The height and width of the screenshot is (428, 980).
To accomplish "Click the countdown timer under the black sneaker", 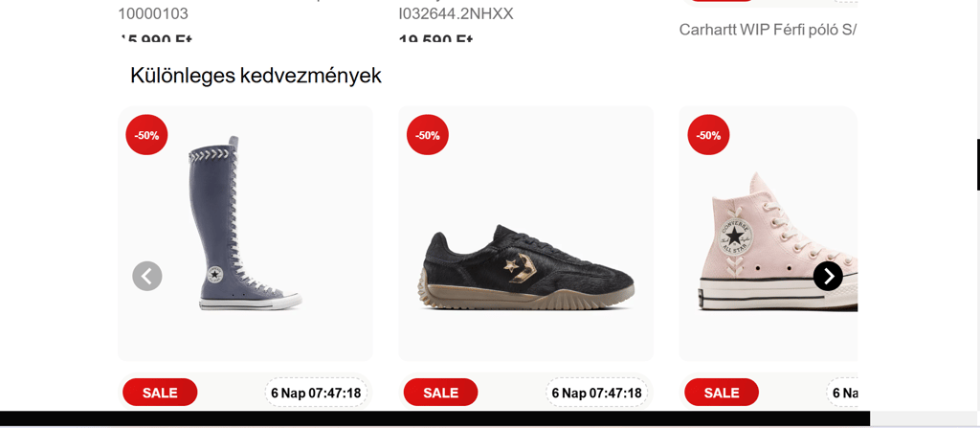I will (x=596, y=393).
